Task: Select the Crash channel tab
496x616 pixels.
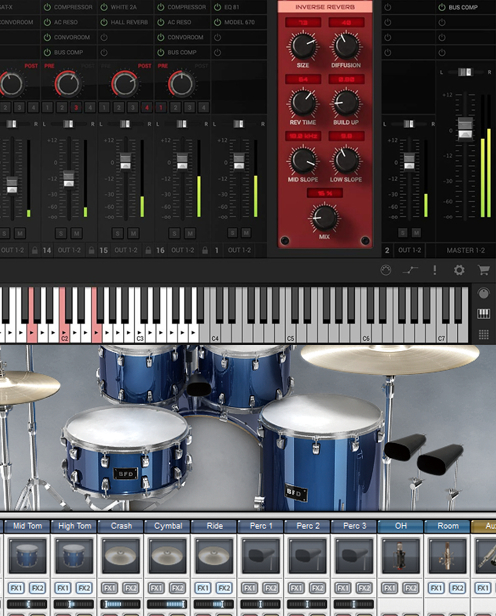Action: pos(121,526)
